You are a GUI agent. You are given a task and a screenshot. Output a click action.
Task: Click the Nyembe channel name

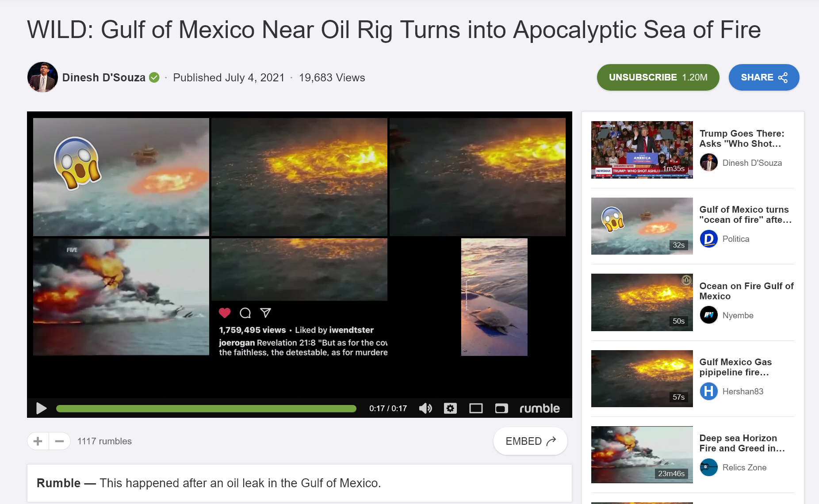pyautogui.click(x=738, y=315)
